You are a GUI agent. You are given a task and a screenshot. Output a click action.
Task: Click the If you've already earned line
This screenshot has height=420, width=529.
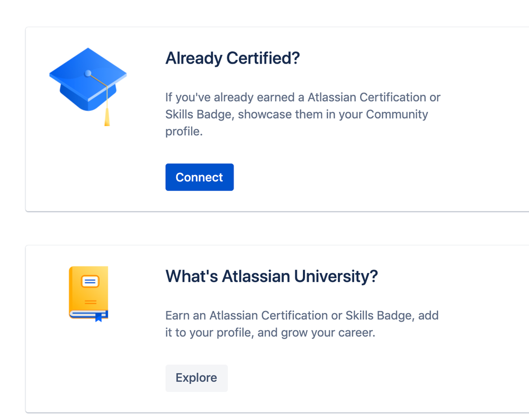tap(302, 97)
